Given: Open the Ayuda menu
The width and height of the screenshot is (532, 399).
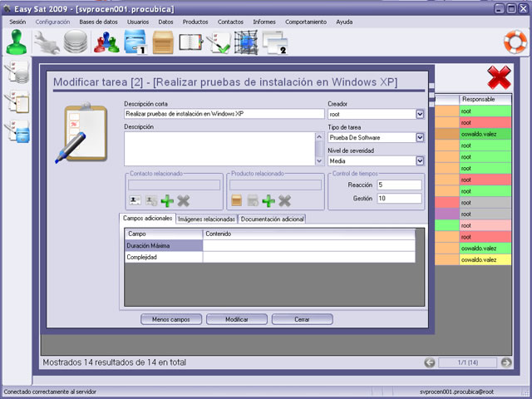Looking at the screenshot, I should point(344,22).
